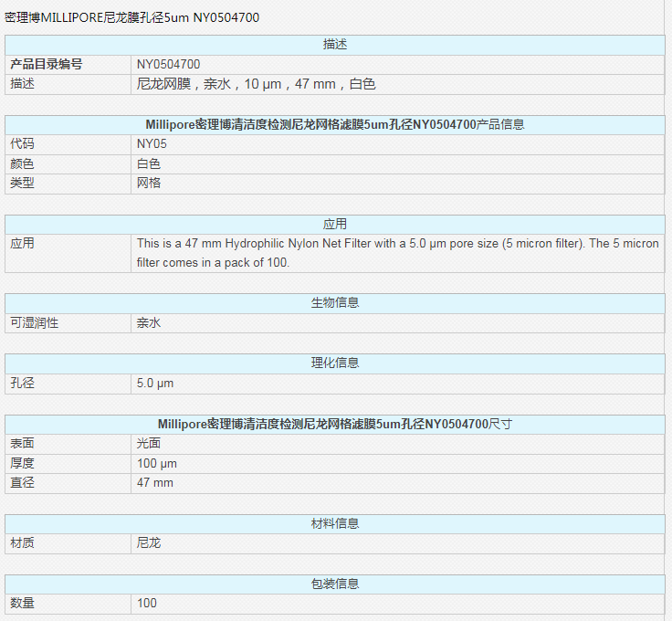Click the '类型' label cell
The width and height of the screenshot is (672, 621).
(x=68, y=184)
